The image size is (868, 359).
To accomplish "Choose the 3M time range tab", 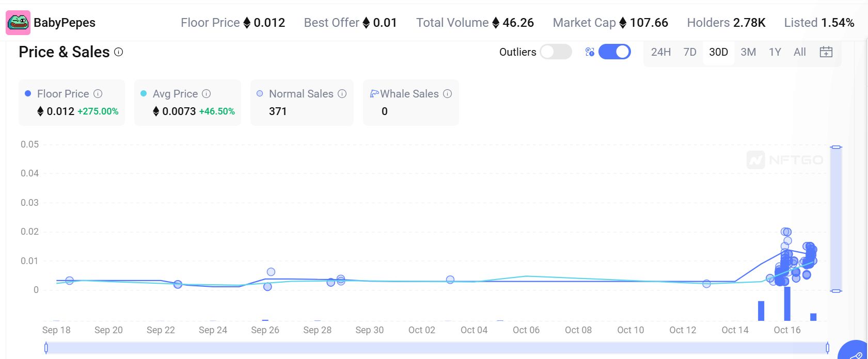I will pos(748,52).
